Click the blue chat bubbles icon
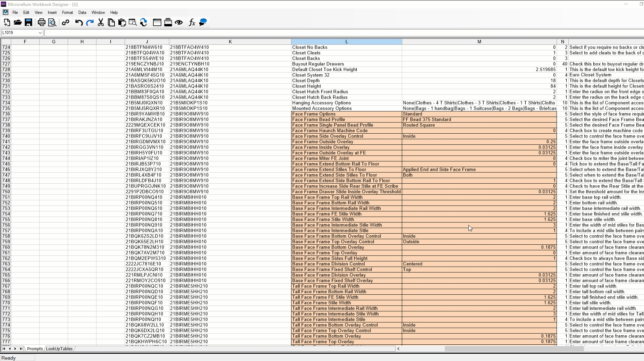Image resolution: width=644 pixels, height=361 pixels. pyautogui.click(x=203, y=23)
